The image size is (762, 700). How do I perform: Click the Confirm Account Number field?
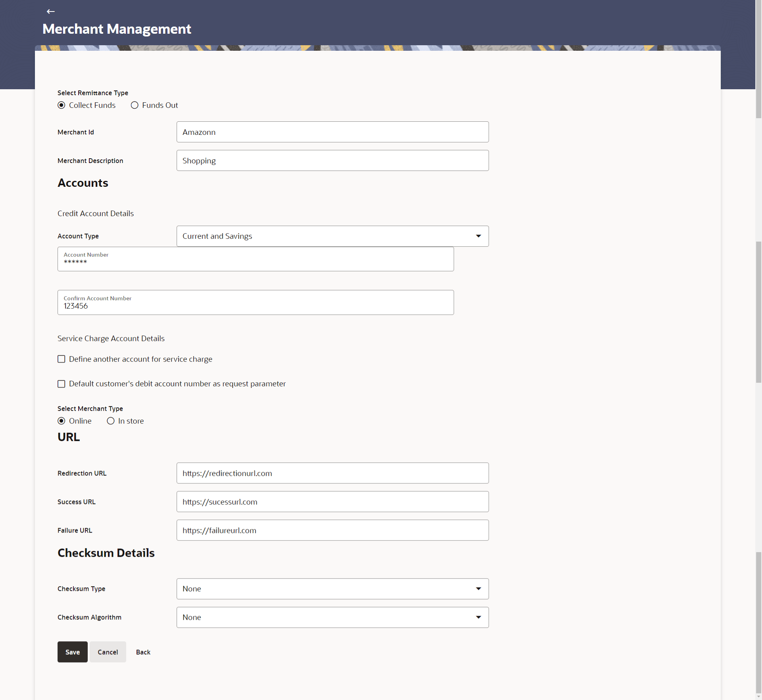[255, 303]
